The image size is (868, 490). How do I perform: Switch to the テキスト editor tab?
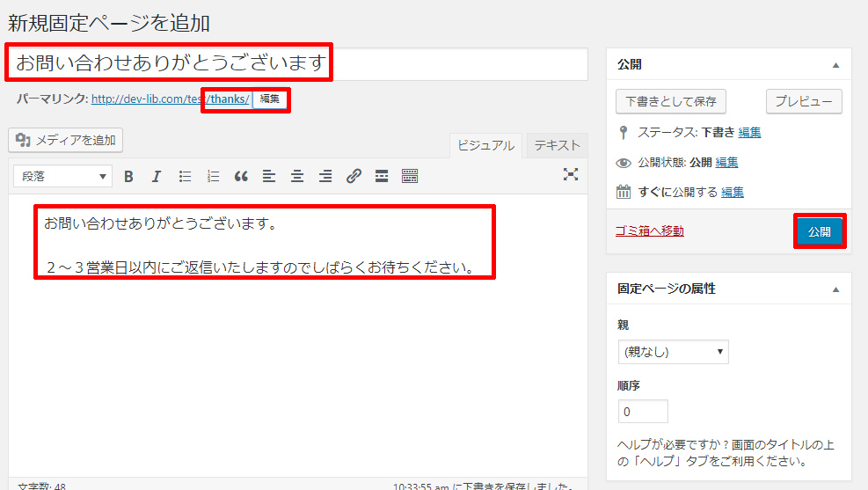(557, 145)
